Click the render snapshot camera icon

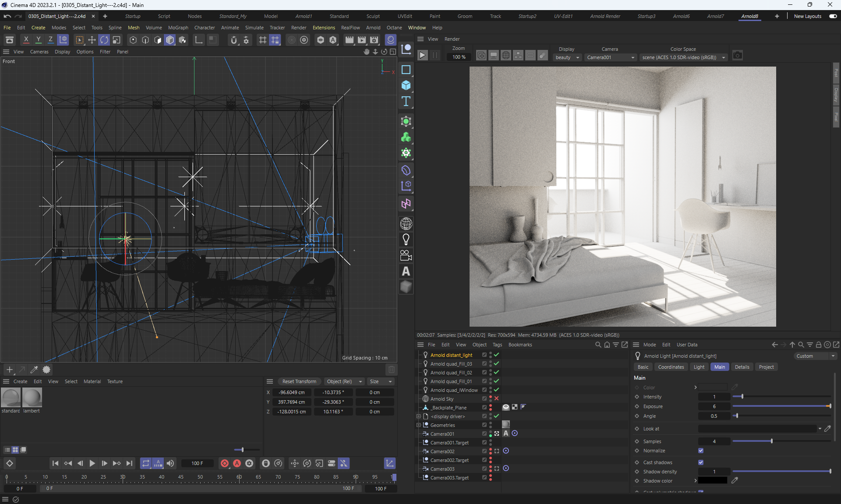(x=738, y=56)
